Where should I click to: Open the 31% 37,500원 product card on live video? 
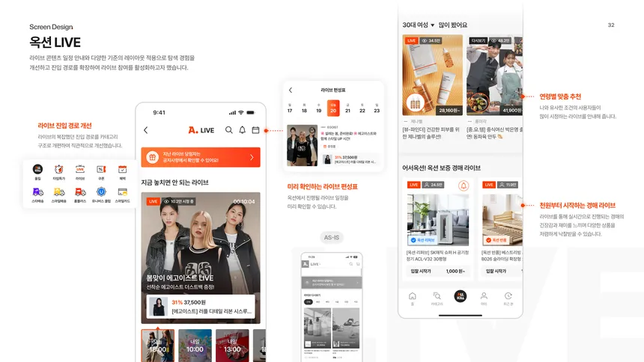tap(201, 307)
